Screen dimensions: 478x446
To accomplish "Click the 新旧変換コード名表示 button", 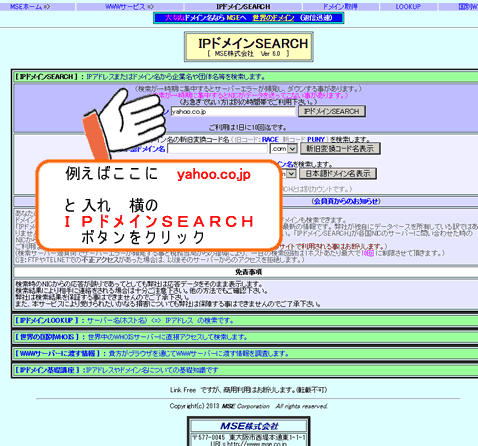I will 340,148.
